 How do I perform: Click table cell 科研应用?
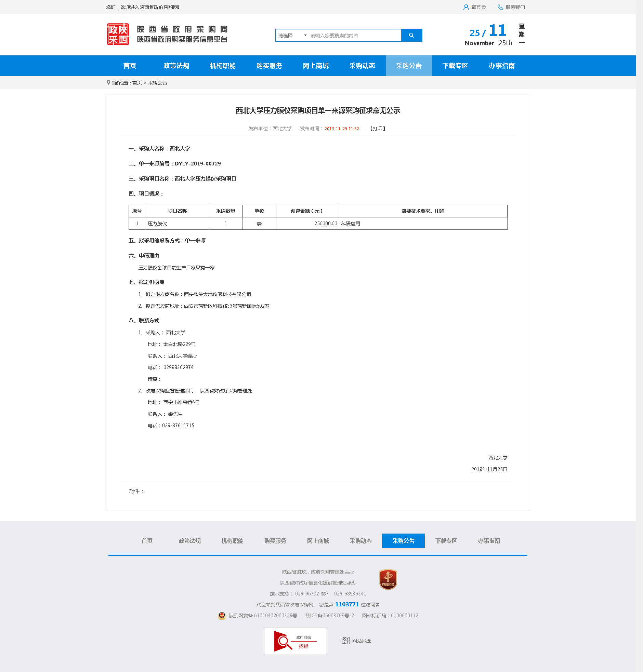[423, 223]
